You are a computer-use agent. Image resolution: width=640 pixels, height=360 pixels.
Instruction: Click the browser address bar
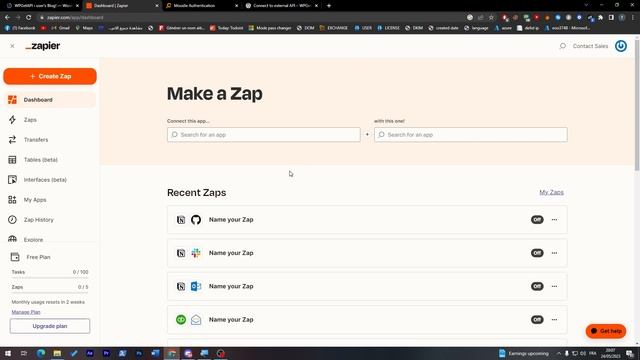pos(253,18)
